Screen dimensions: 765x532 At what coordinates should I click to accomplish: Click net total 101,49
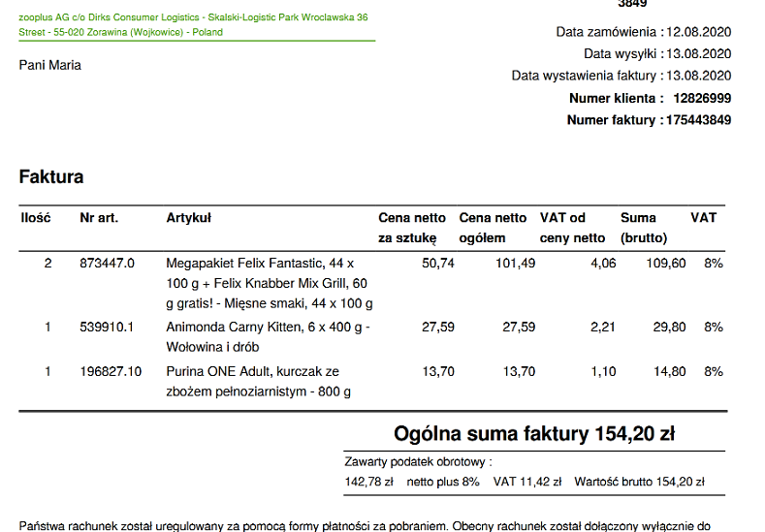click(515, 264)
